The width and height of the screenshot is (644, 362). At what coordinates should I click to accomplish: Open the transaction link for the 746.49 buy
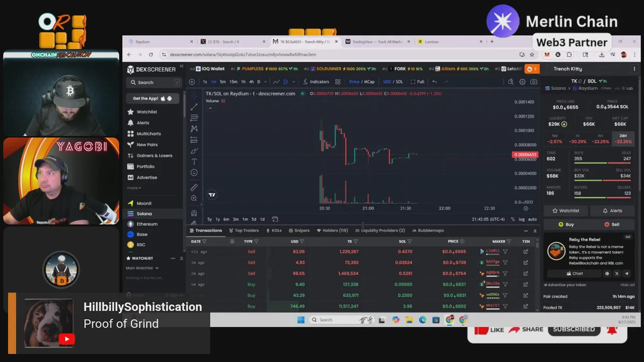[526, 306]
